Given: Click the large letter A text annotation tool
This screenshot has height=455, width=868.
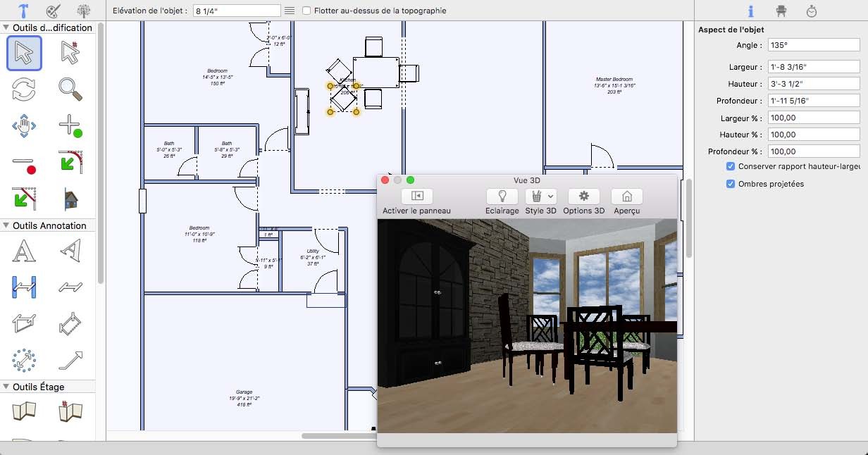Looking at the screenshot, I should (x=24, y=250).
